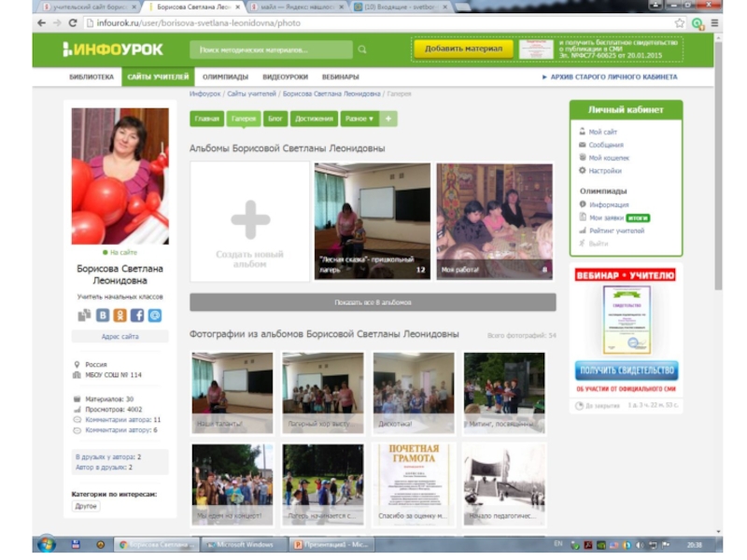Expand the Разное dropdown
This screenshot has width=747, height=560.
[359, 119]
